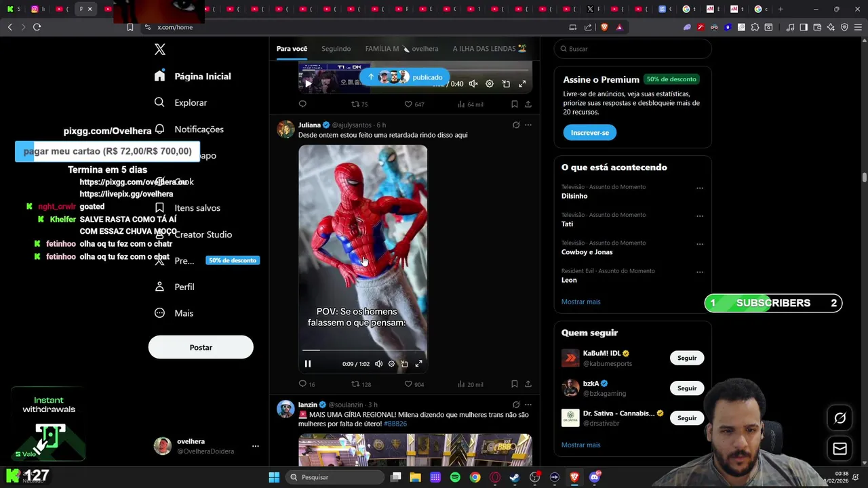Seek in the Spider-Man video progress bar
The width and height of the screenshot is (868, 488).
click(363, 350)
